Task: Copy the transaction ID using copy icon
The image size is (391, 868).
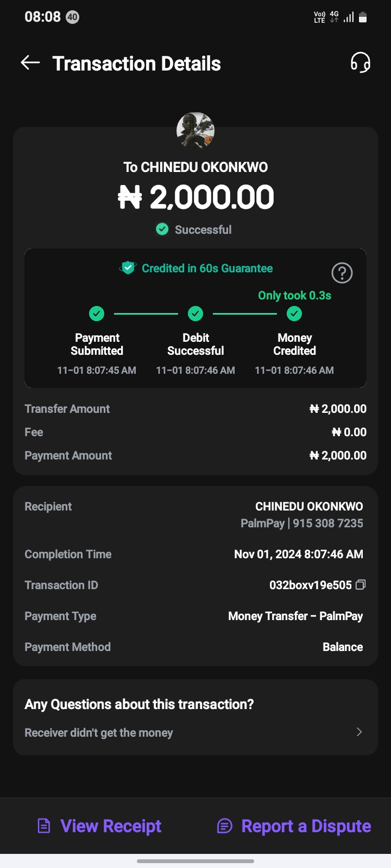Action: pos(361,585)
